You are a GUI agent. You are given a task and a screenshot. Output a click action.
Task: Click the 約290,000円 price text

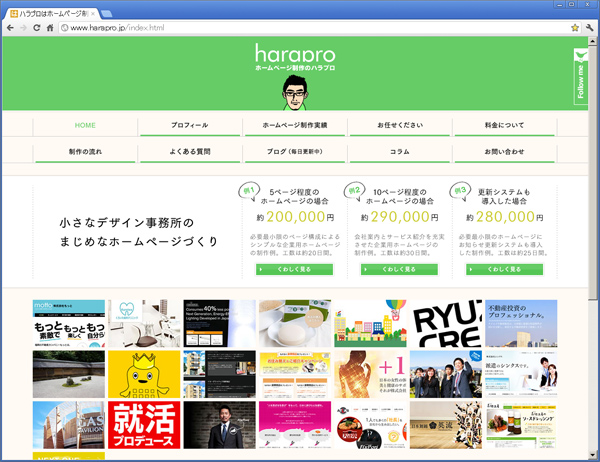[399, 217]
